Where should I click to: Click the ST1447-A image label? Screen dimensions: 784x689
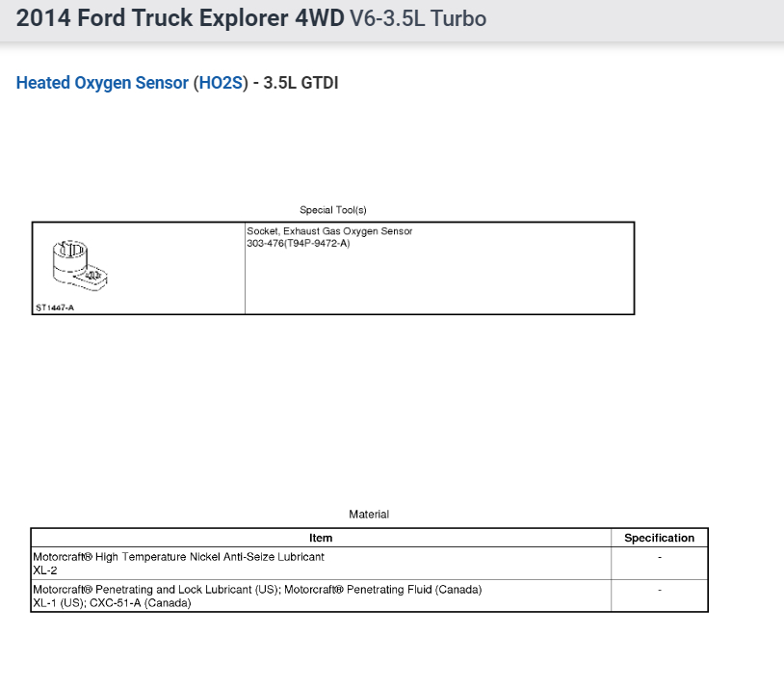(55, 307)
